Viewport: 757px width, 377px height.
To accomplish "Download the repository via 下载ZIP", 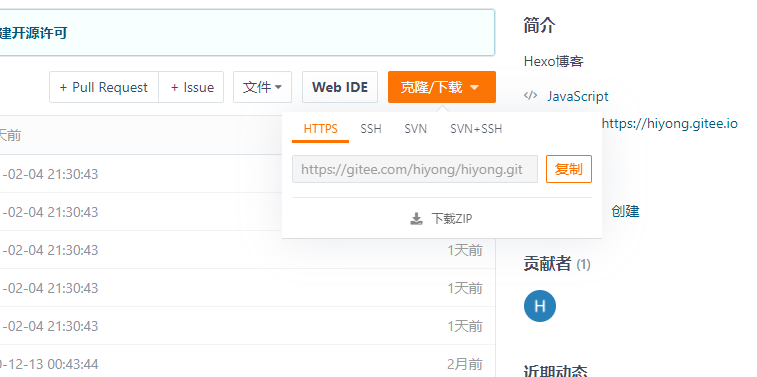I will coord(441,219).
